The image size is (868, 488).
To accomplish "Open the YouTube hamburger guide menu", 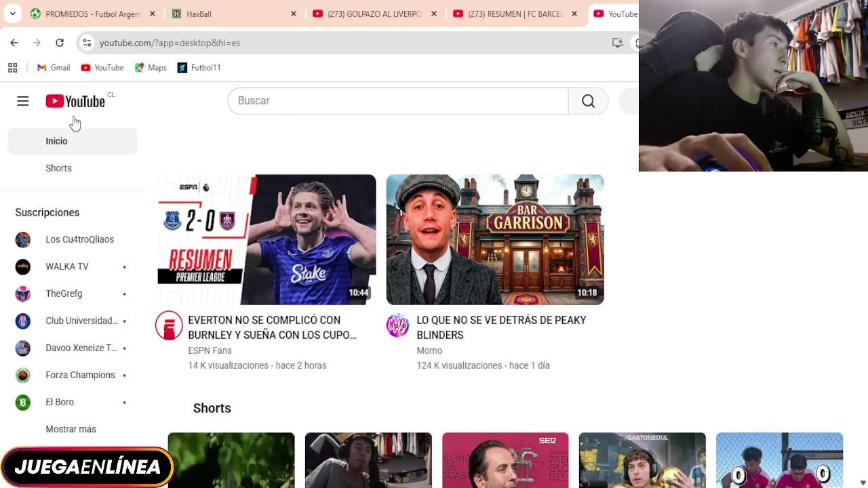I will click(23, 101).
